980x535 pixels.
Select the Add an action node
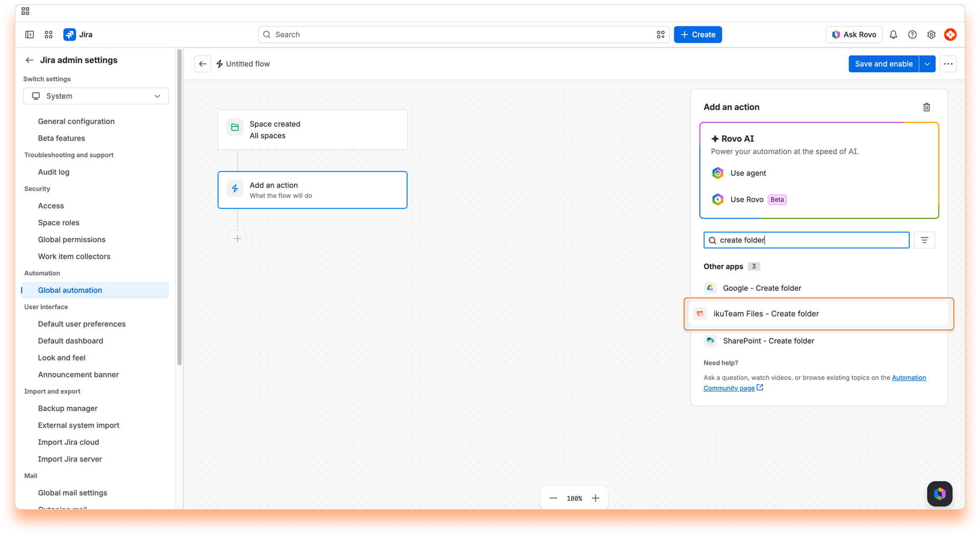pyautogui.click(x=313, y=190)
